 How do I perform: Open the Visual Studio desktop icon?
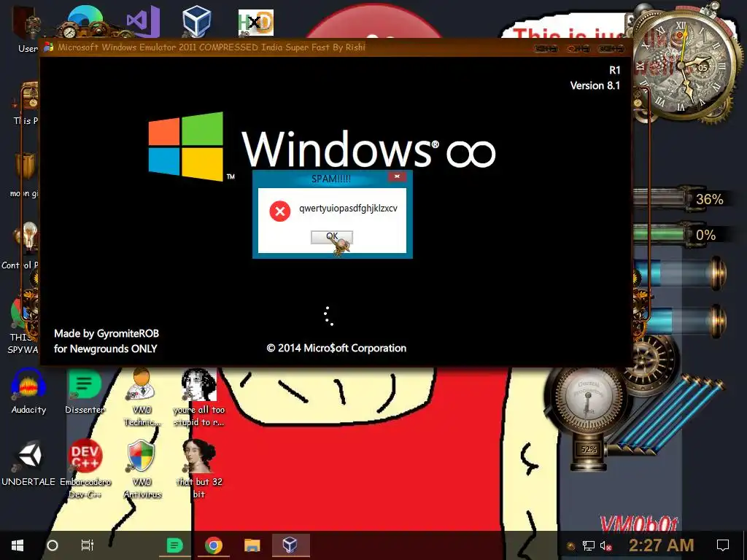[x=142, y=21]
